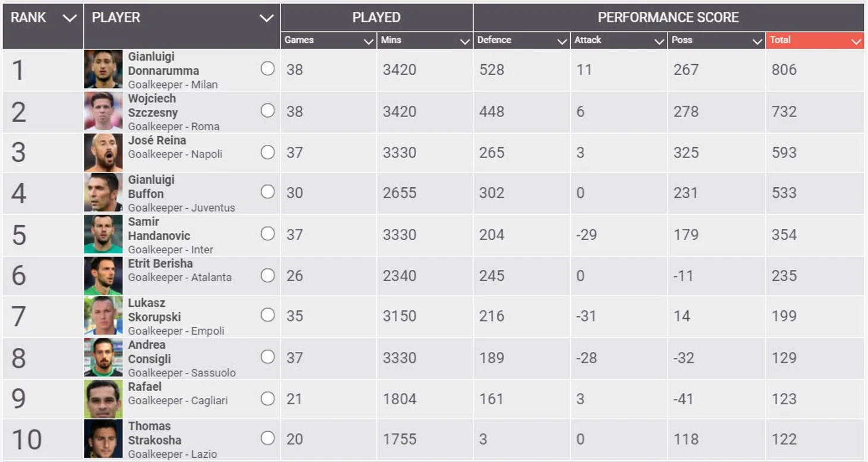Click Samir Handanovic's player photo

[x=103, y=234]
